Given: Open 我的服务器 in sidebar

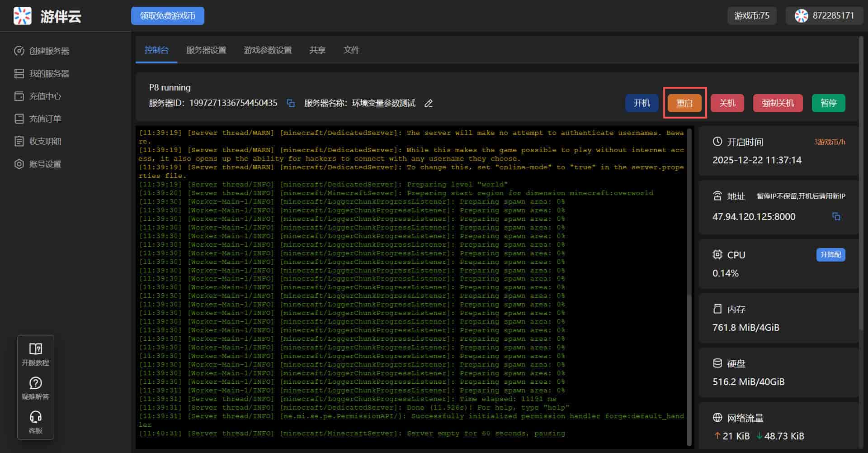Looking at the screenshot, I should [x=49, y=74].
